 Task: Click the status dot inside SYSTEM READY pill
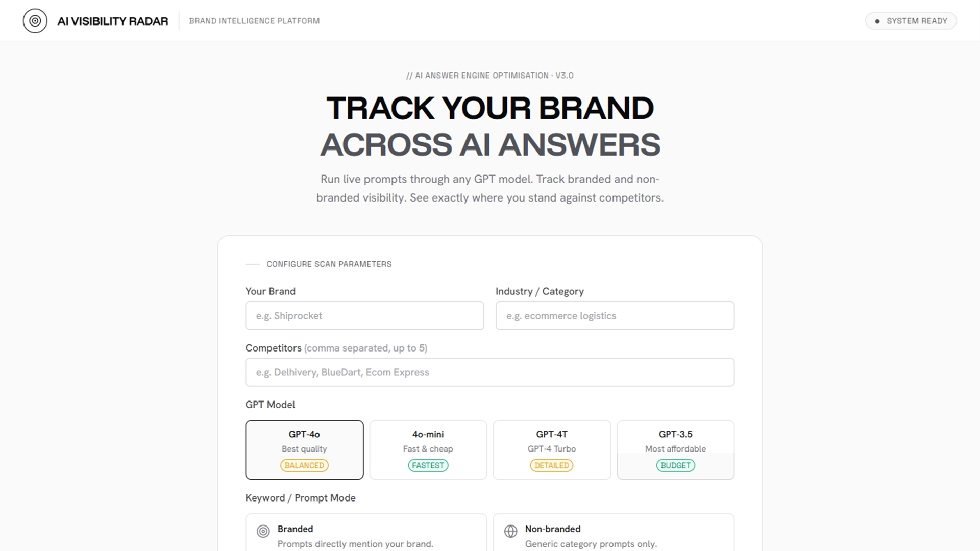point(877,21)
